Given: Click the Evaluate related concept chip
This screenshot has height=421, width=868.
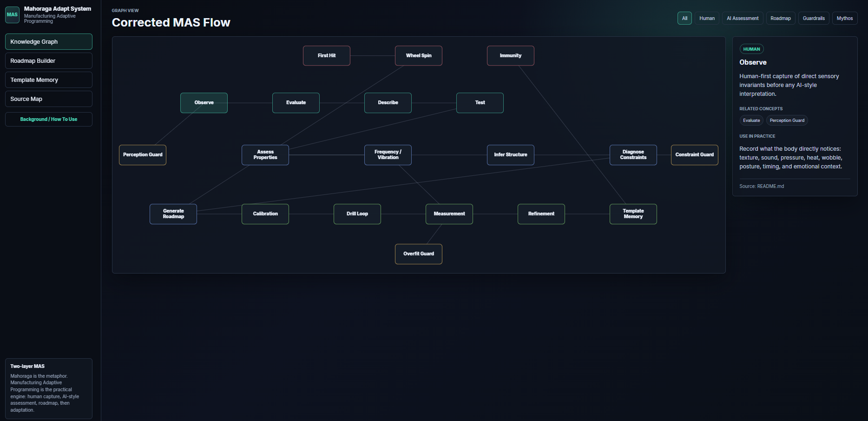Looking at the screenshot, I should point(751,120).
